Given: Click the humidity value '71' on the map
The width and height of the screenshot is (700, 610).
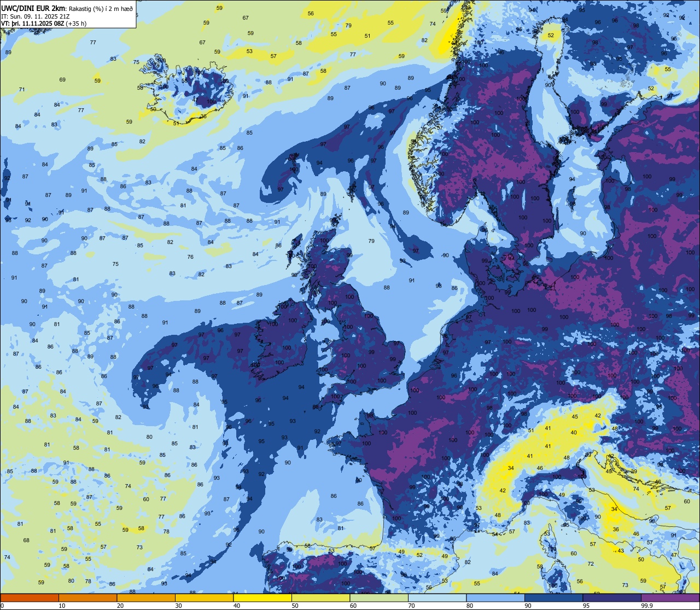Looking at the screenshot, I should point(22,90).
